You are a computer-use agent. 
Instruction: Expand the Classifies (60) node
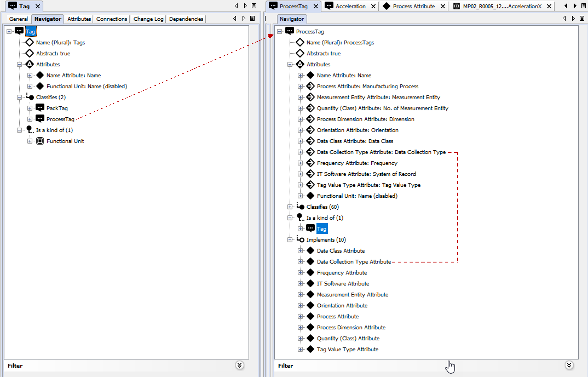[290, 207]
